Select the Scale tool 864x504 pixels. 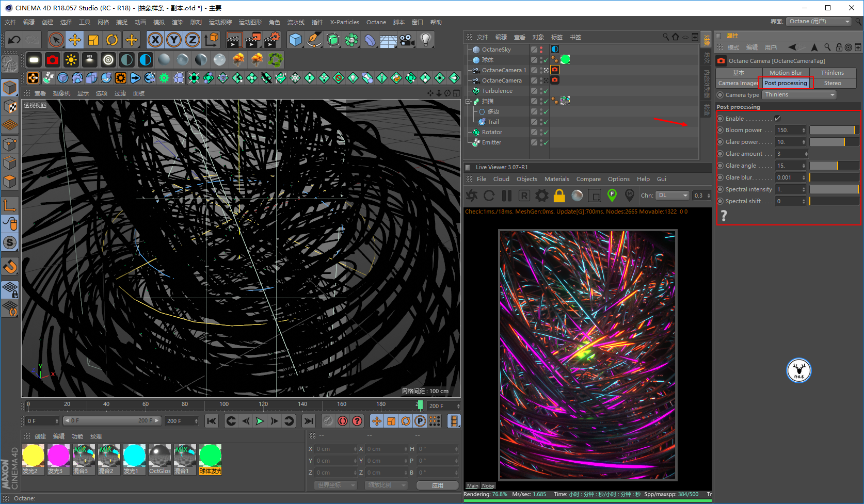(93, 40)
